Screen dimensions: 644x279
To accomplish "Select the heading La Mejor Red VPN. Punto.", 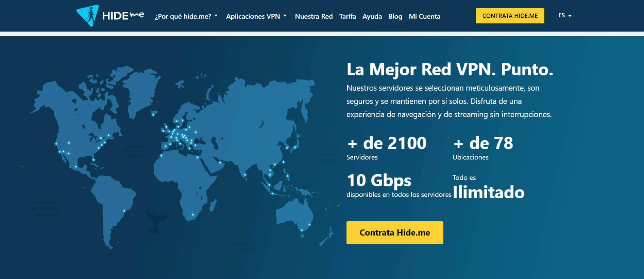I will coord(450,70).
